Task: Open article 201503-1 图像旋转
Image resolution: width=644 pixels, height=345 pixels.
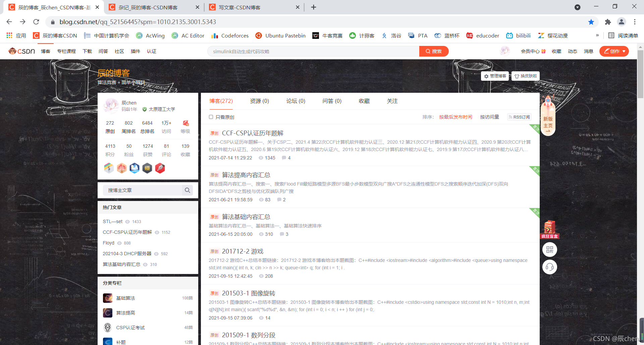Action: point(249,293)
